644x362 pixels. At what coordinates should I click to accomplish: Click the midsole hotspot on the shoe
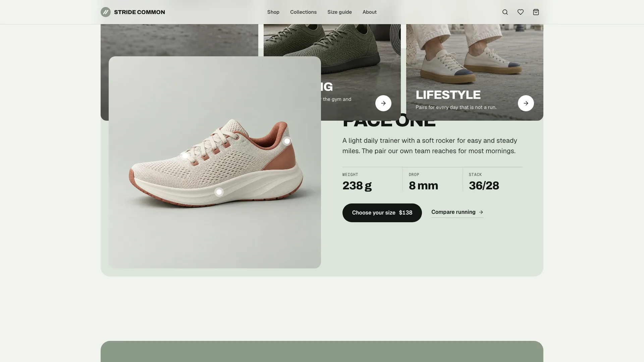coord(219,192)
